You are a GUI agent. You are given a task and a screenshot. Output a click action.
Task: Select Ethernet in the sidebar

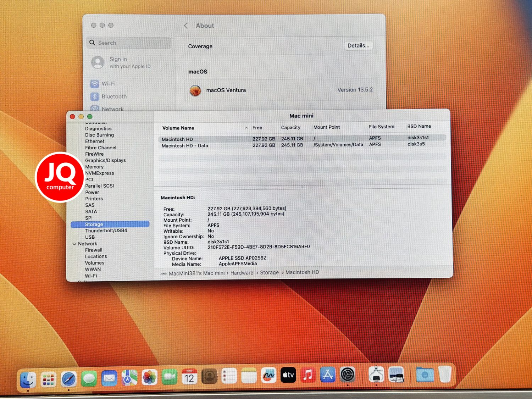click(95, 142)
